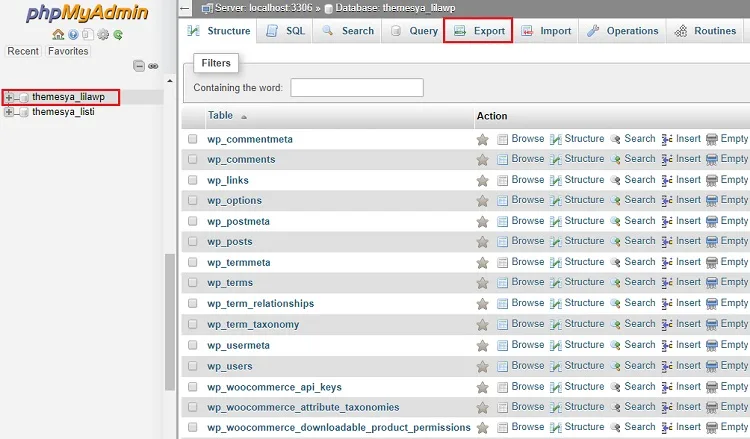Screen dimensions: 750x439
Task: Expand themesya_listi database tree
Action: 9,112
